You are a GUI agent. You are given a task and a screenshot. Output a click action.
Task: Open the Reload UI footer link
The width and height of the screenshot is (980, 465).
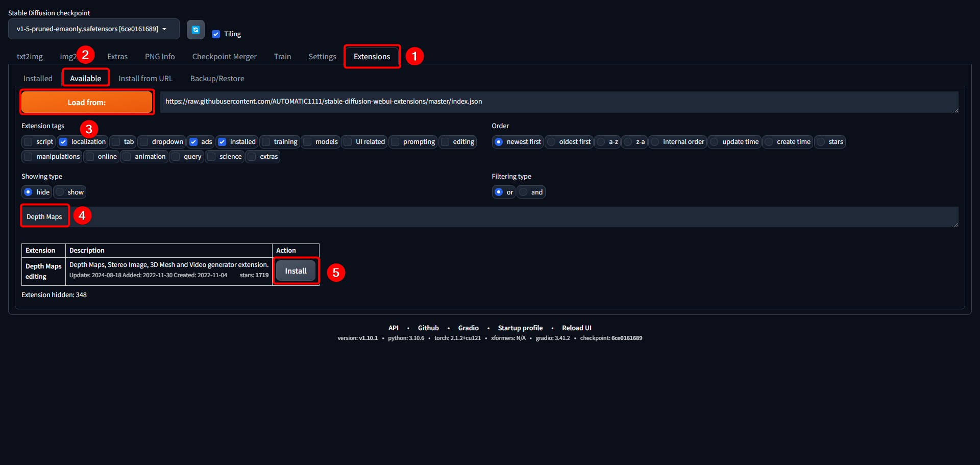[x=576, y=328]
